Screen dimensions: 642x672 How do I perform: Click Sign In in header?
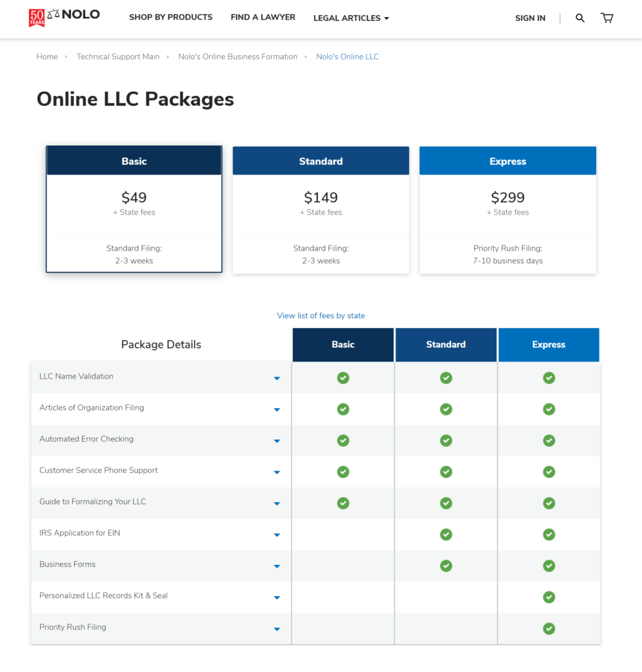coord(531,18)
